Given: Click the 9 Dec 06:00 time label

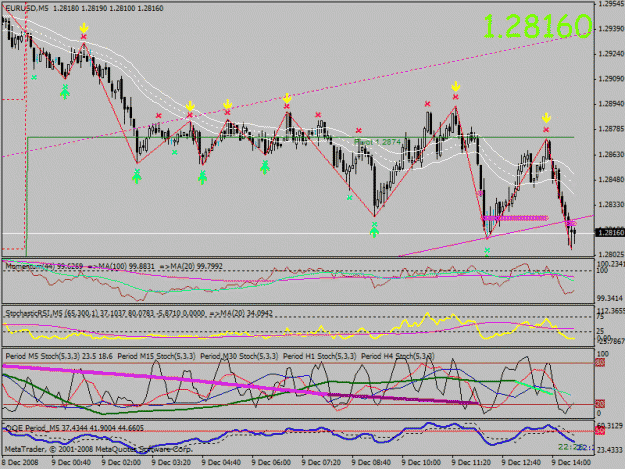Looking at the screenshot, I should click(271, 463).
